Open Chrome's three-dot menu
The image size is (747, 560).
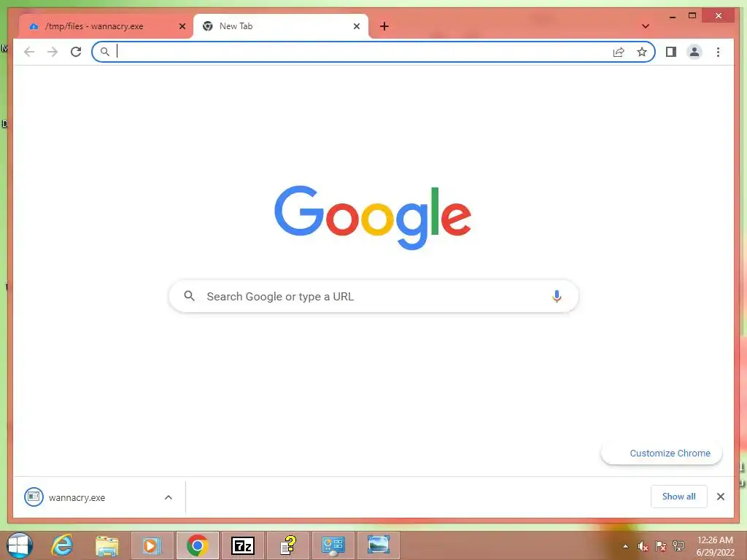tap(718, 52)
